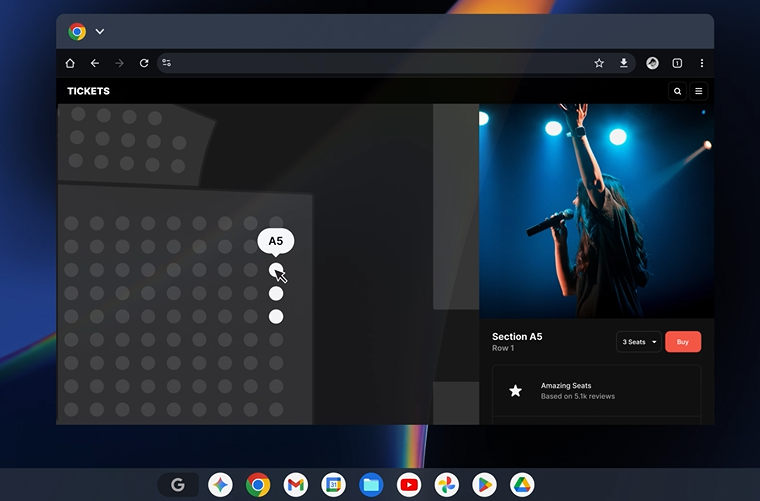760x501 pixels.
Task: Open the tab switcher icon
Action: coord(677,63)
